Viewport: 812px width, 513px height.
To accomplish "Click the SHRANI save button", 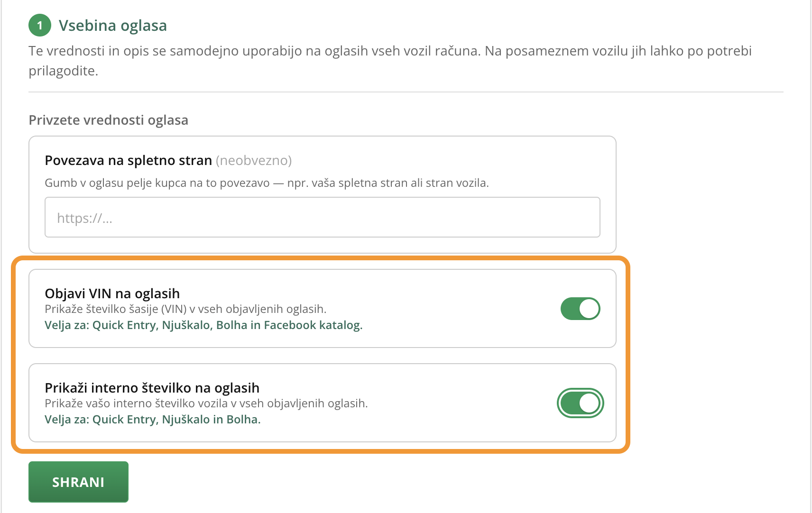I will pyautogui.click(x=78, y=482).
